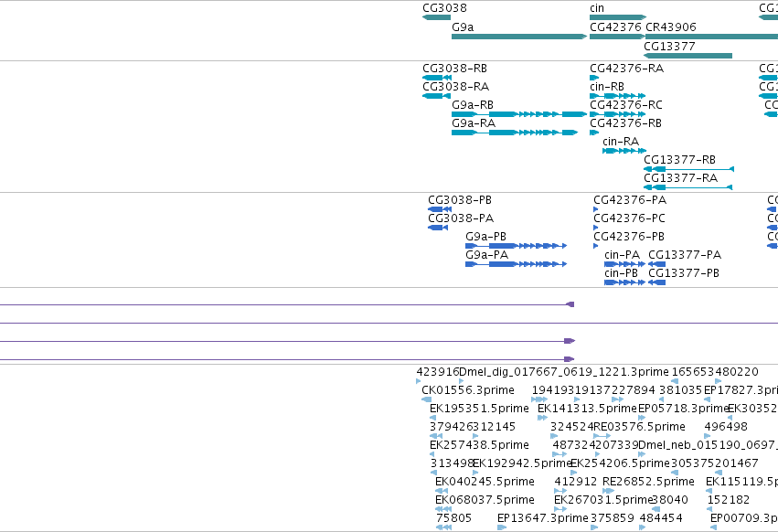Click EST EK141313.5prime
The image size is (778, 532).
(x=542, y=418)
